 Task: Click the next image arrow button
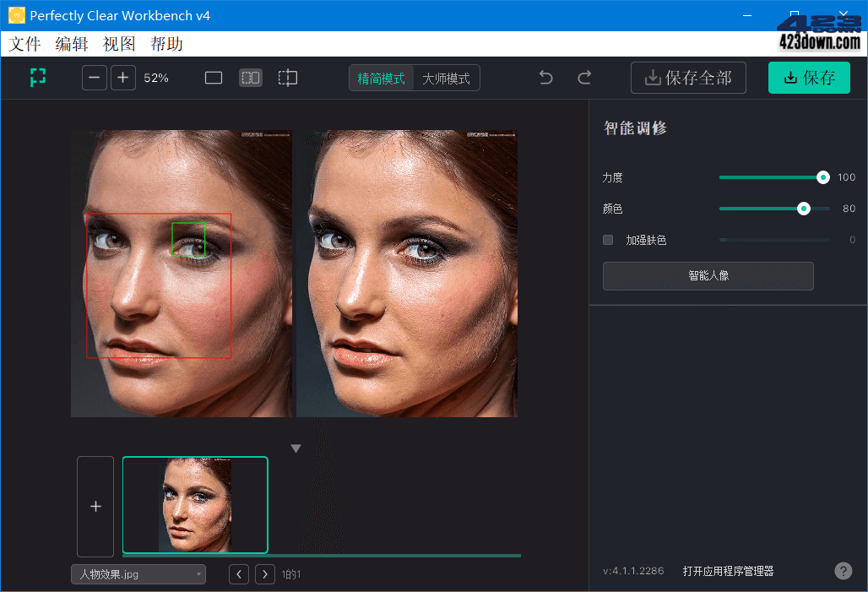[x=264, y=573]
